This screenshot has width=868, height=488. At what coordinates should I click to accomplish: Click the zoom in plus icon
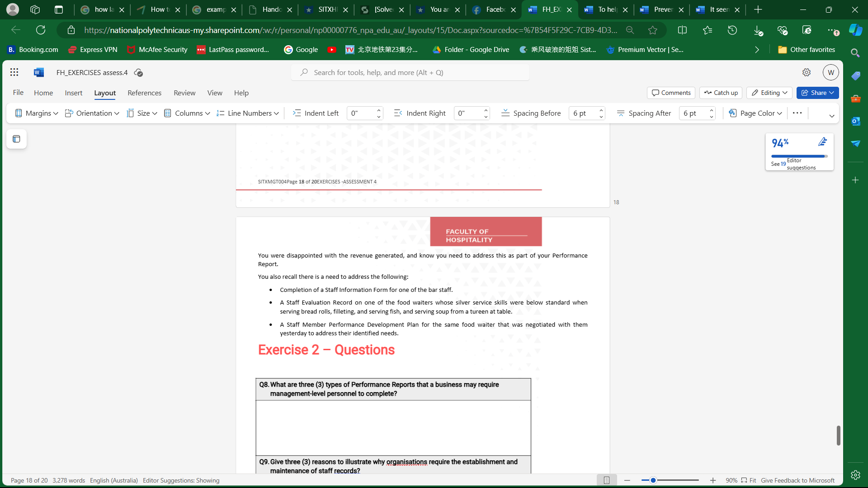click(x=713, y=480)
